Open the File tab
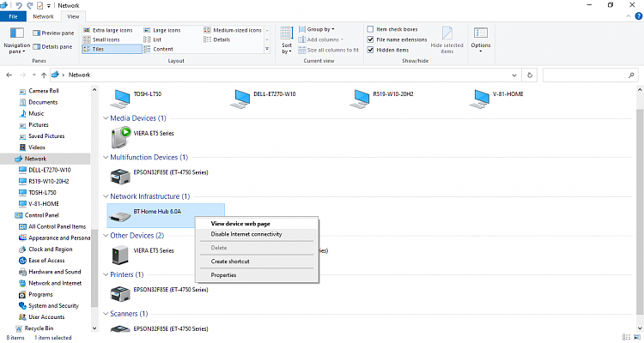Image resolution: width=644 pixels, height=343 pixels. click(x=13, y=17)
